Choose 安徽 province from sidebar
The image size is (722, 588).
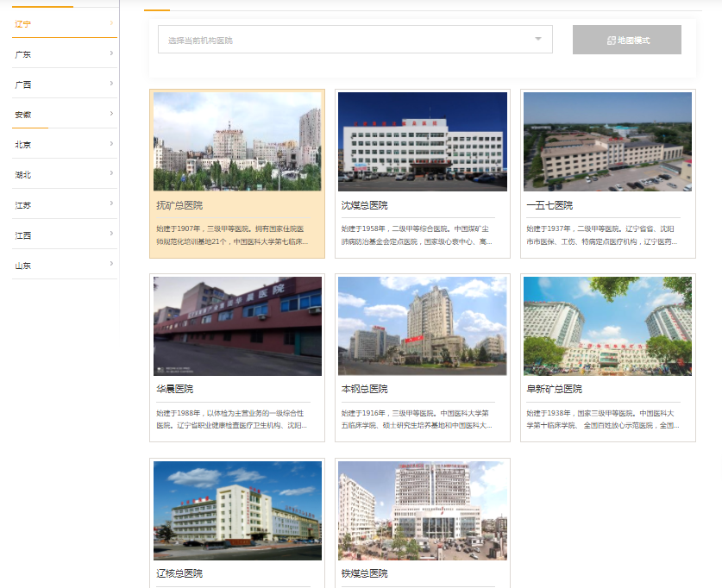(x=23, y=115)
